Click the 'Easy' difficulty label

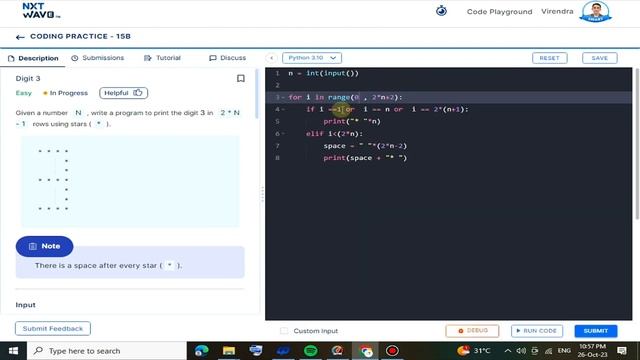(24, 93)
